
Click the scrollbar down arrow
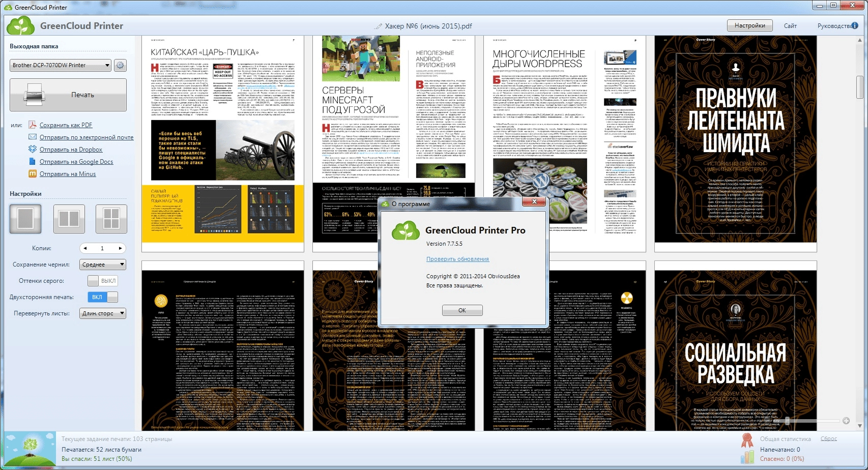click(x=860, y=426)
